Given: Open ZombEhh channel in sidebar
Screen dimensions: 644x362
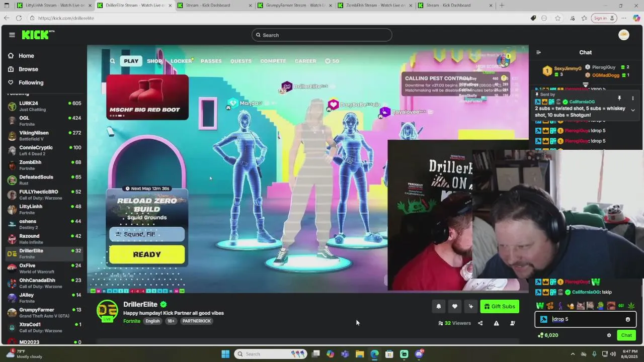Looking at the screenshot, I should coord(44,165).
